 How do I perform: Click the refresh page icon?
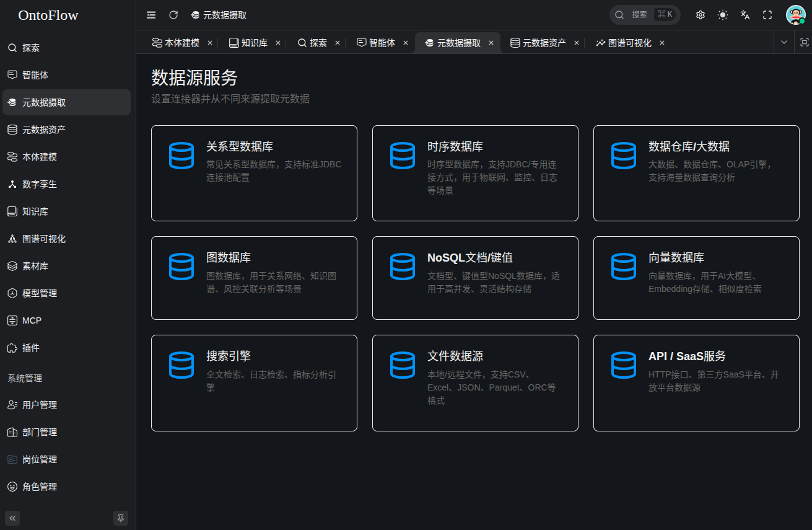173,15
